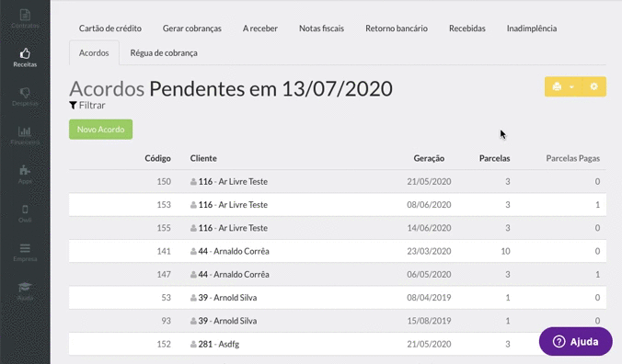Screen dimensions: 622x364
Task: Open the Receitas sidebar section
Action: point(25,58)
